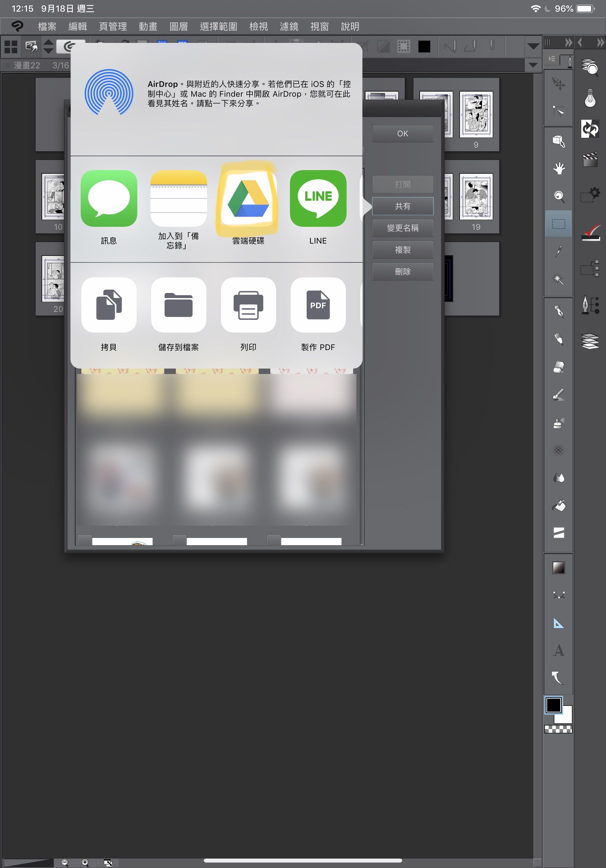Click the 刪除 delete button
The height and width of the screenshot is (868, 606).
[x=403, y=272]
